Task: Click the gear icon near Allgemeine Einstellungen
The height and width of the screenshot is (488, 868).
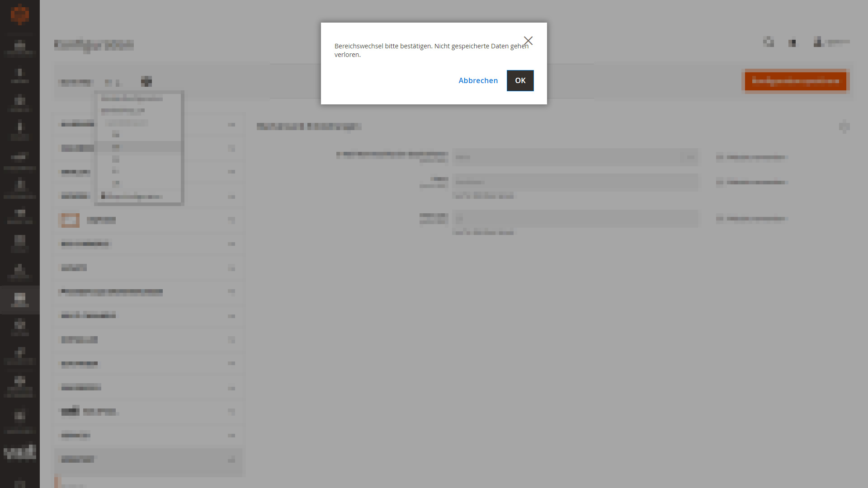Action: 844,127
